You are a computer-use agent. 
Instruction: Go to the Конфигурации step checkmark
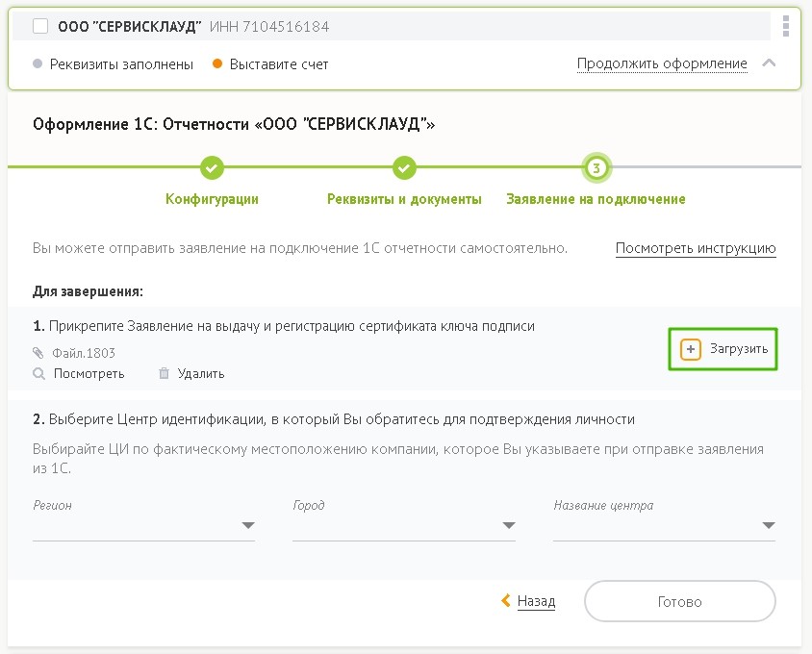[x=212, y=167]
